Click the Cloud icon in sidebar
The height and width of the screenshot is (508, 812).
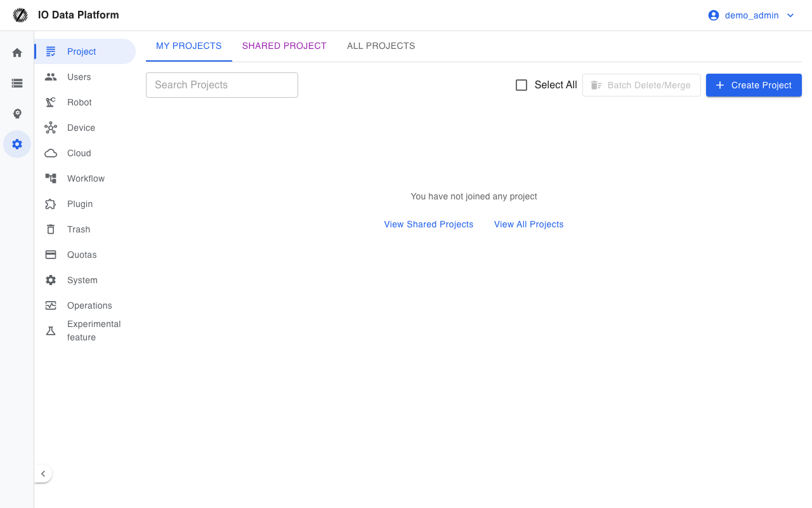click(x=51, y=153)
